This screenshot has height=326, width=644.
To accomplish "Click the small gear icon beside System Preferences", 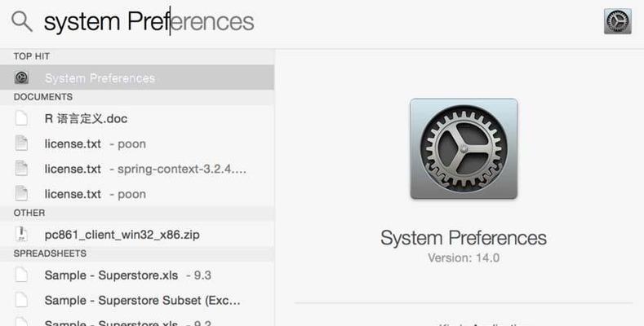I will point(21,77).
